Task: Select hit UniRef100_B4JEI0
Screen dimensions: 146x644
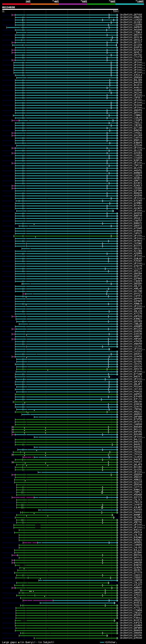Action: [131, 85]
